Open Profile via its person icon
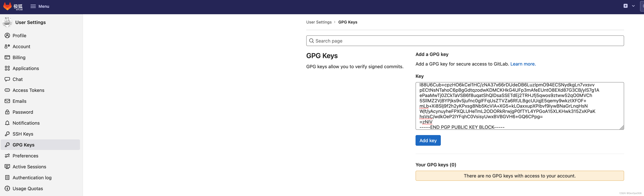 click(x=7, y=35)
